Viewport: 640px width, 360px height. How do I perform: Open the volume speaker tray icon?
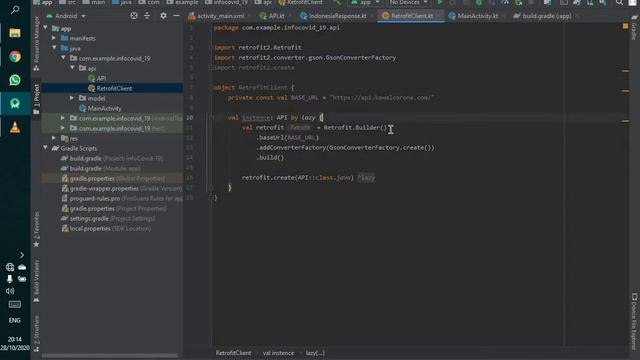[x=10, y=291]
